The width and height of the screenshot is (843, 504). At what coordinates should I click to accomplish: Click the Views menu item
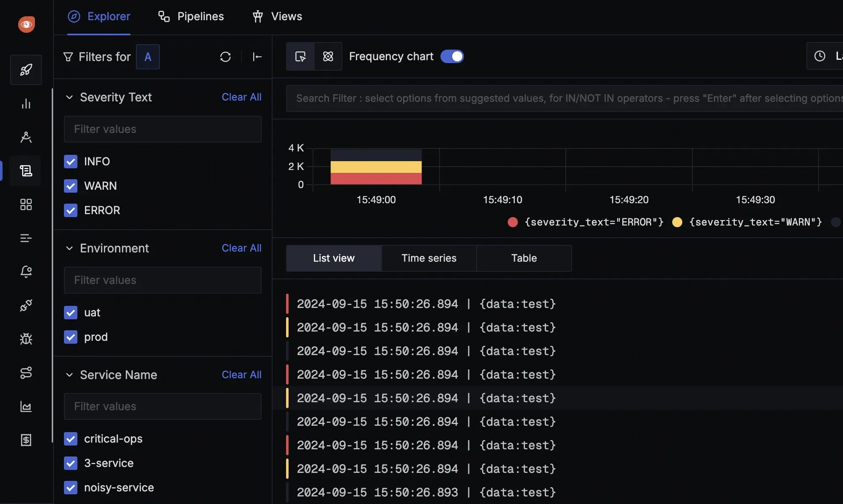tap(277, 16)
